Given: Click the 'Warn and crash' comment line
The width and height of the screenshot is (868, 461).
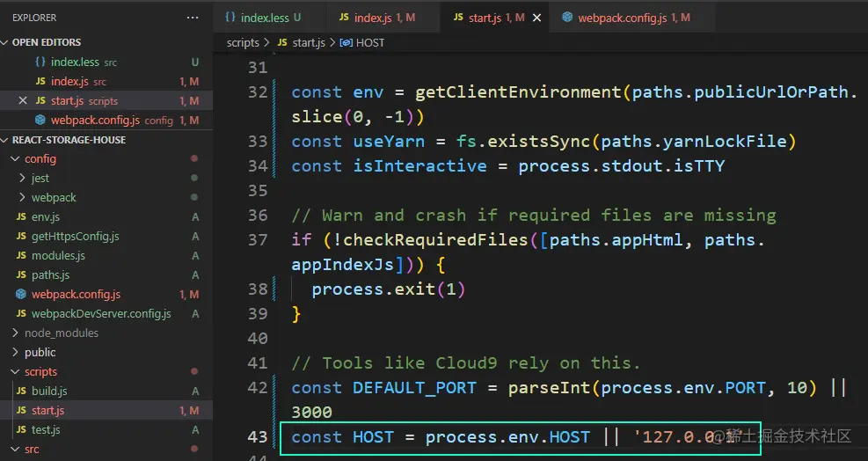Looking at the screenshot, I should (534, 216).
